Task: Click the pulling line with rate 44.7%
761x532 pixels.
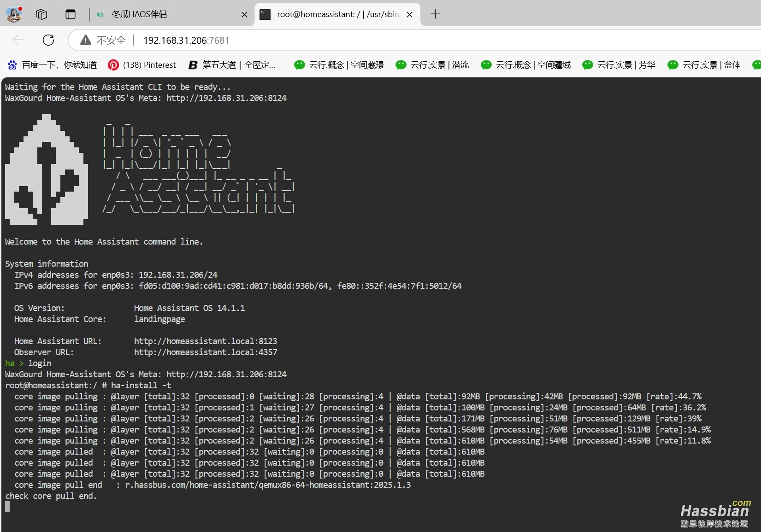Action: [x=358, y=397]
